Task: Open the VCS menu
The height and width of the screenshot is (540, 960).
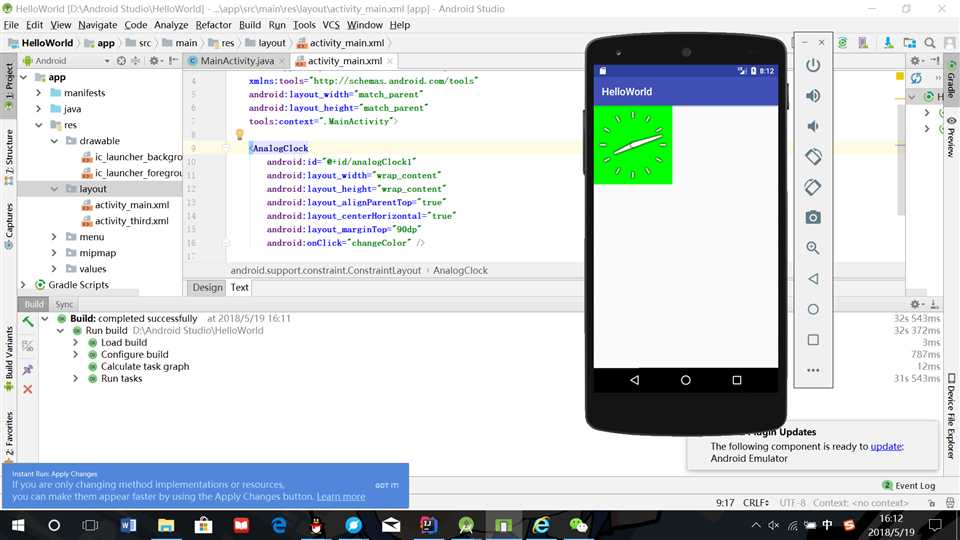Action: pos(331,25)
